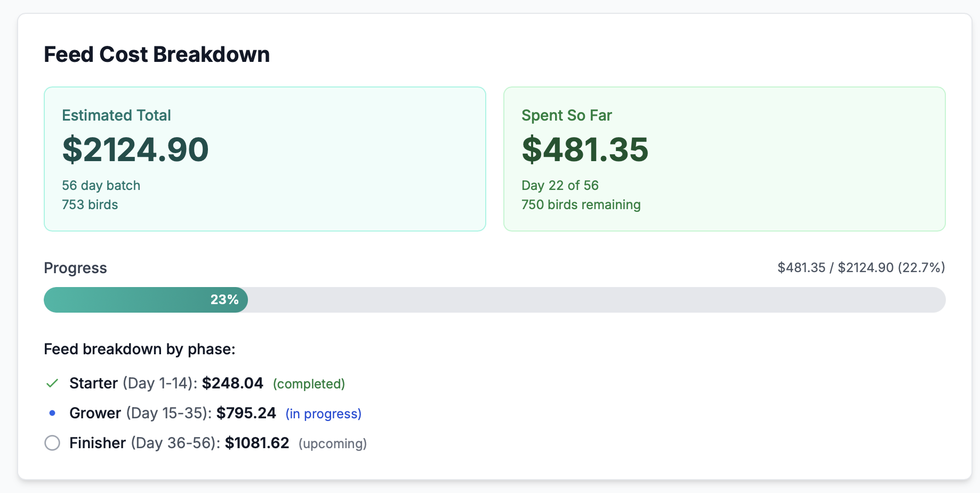Click the 23% label in the progress bar
Viewport: 980px width, 493px height.
(x=224, y=300)
